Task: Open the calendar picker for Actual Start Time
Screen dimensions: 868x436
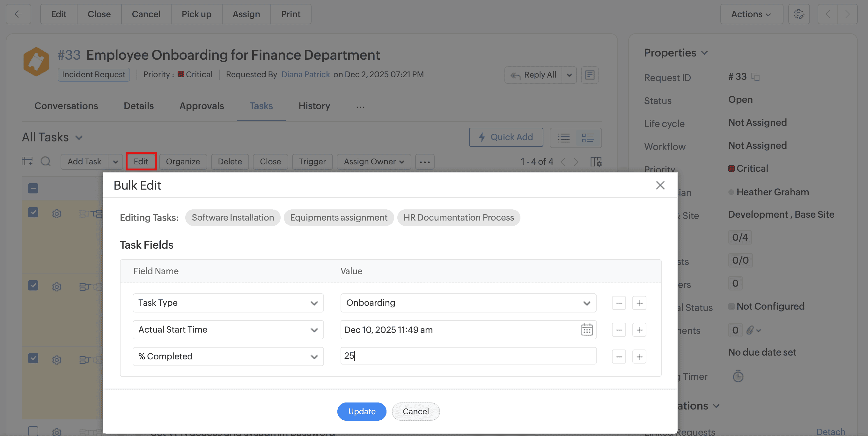Action: [x=586, y=329]
